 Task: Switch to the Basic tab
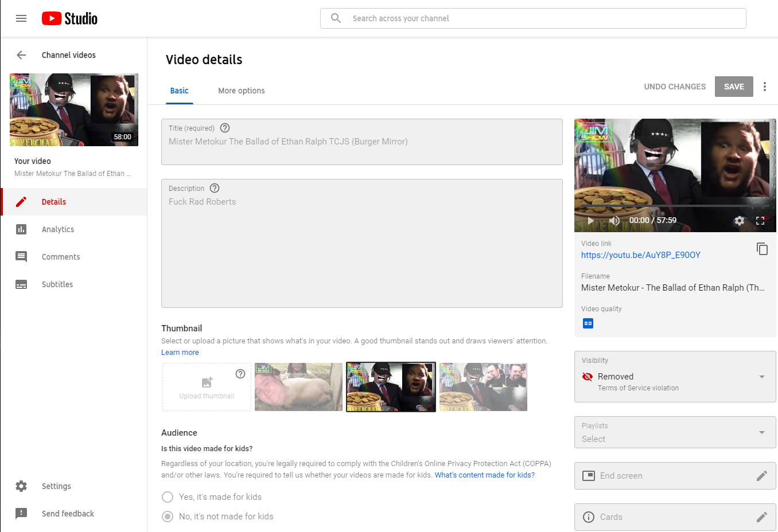180,91
